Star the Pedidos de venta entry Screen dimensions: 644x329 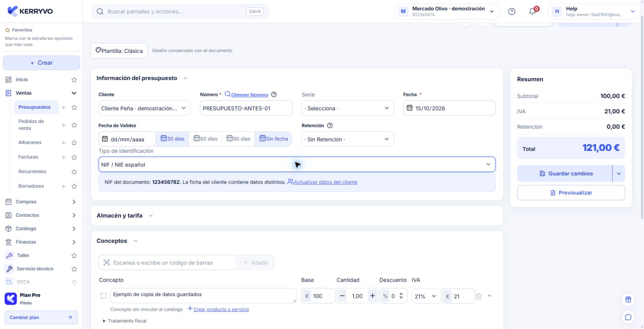[x=74, y=125]
